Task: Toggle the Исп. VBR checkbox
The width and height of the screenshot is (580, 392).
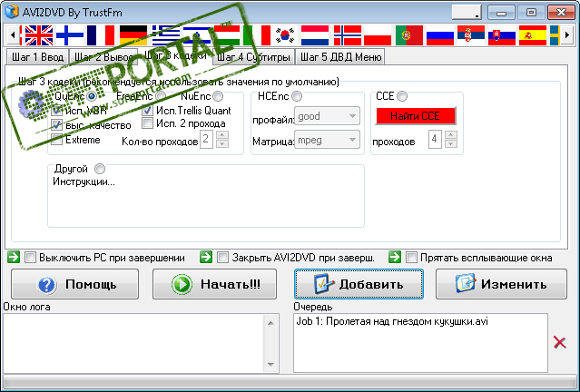Action: tap(56, 110)
